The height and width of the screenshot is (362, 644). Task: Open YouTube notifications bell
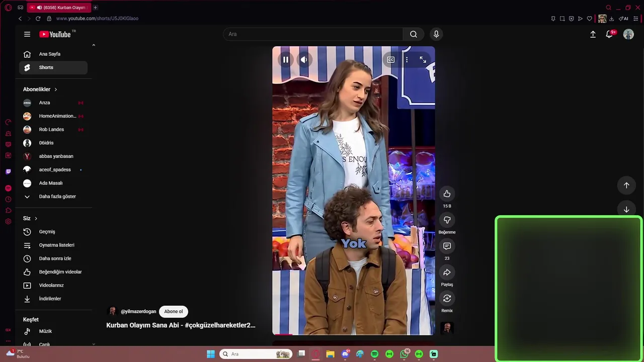(x=609, y=34)
